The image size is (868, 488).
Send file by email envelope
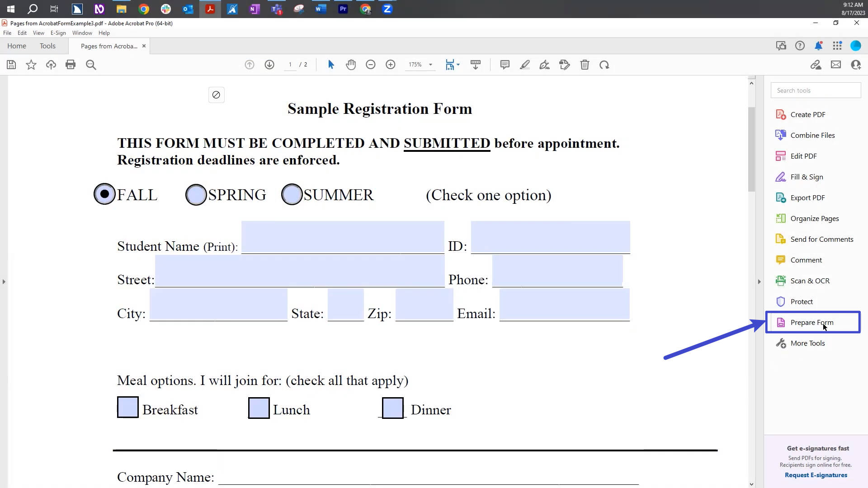click(836, 65)
